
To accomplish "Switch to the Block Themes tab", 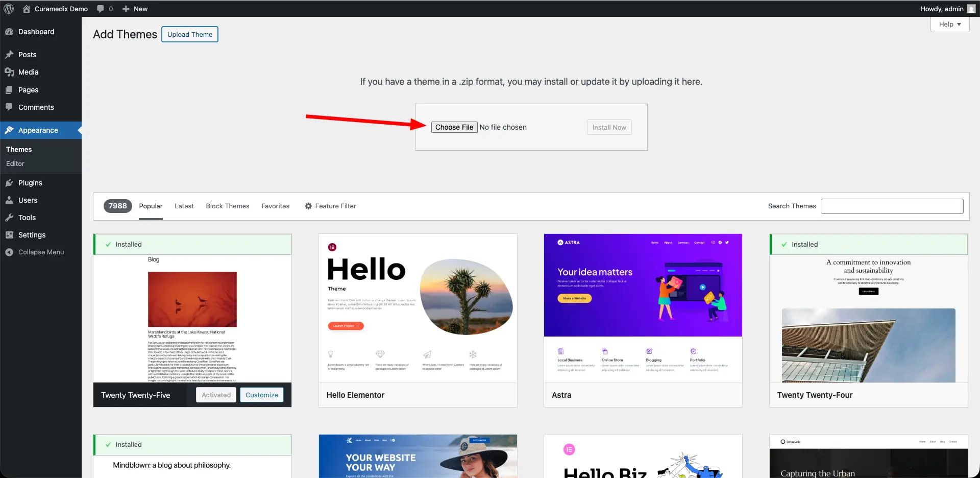I will click(x=227, y=206).
